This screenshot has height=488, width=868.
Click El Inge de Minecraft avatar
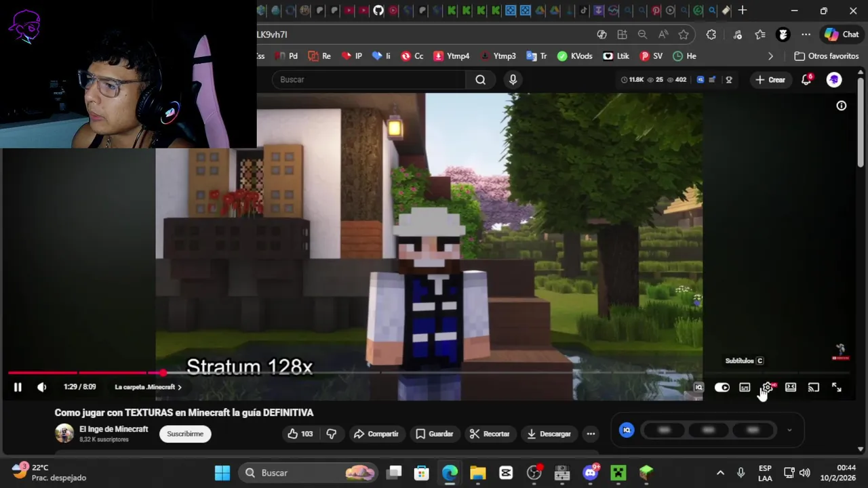tap(64, 433)
